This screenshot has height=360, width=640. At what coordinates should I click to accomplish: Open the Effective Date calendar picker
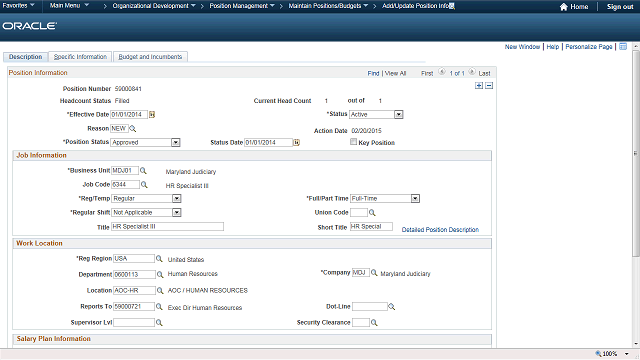coord(152,115)
